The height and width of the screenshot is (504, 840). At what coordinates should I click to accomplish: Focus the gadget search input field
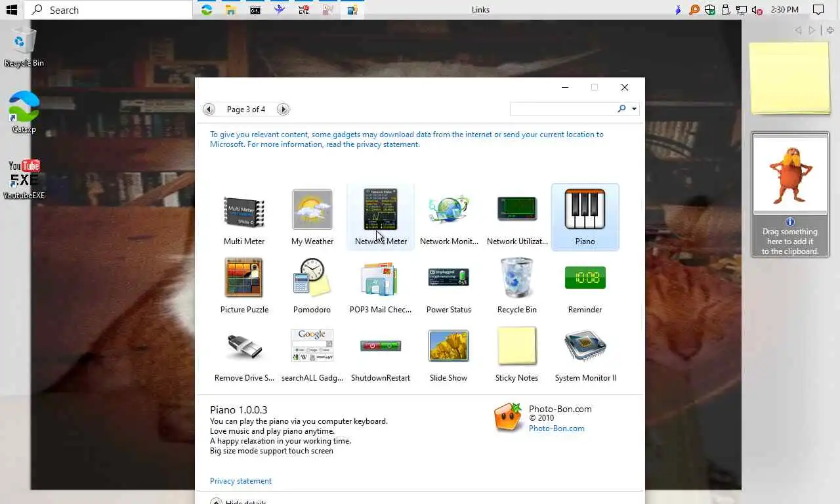[562, 109]
